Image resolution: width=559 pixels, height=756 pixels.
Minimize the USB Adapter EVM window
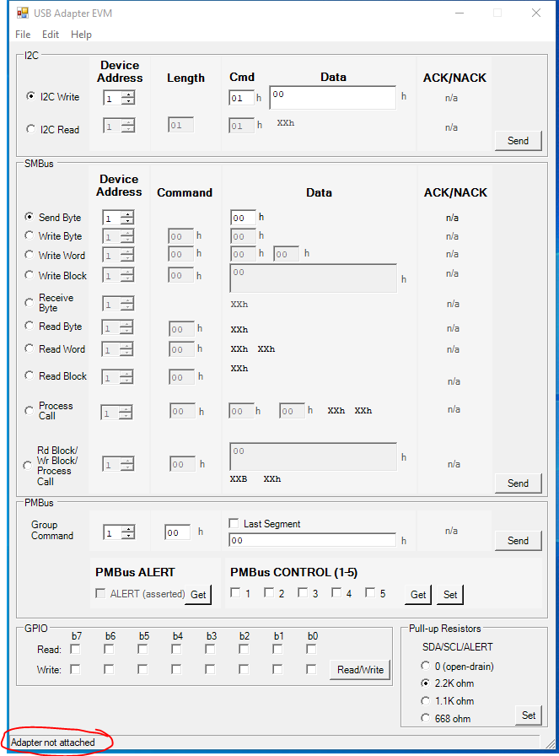[x=460, y=13]
